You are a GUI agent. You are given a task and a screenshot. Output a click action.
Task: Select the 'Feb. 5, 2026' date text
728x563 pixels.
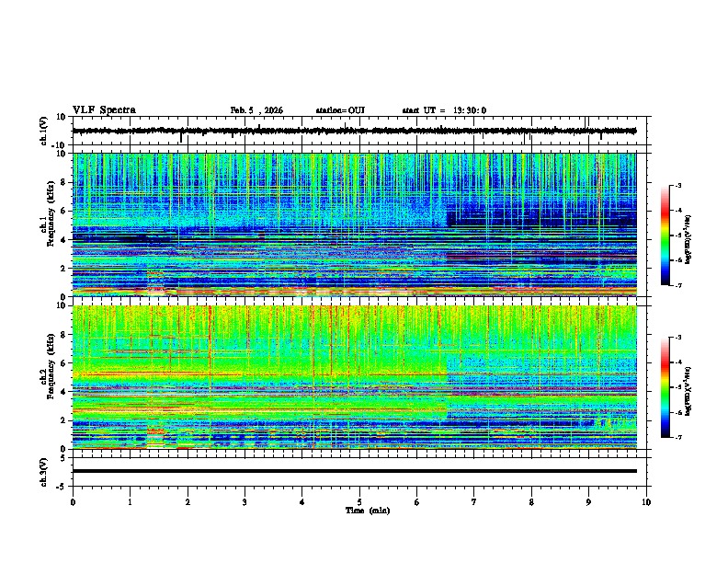[256, 110]
